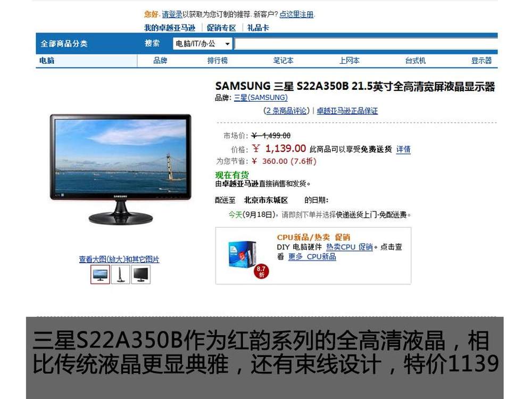
Task: Select the side-view monitor thumbnail
Action: click(x=120, y=274)
